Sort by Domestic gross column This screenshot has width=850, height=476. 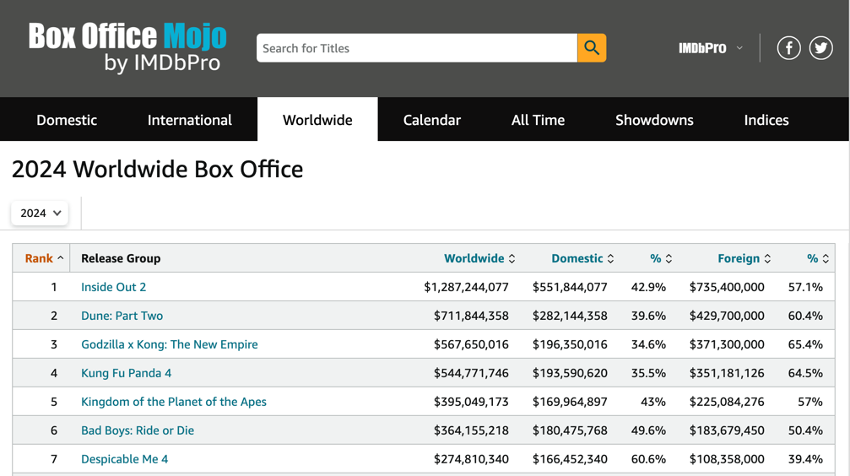tap(582, 258)
